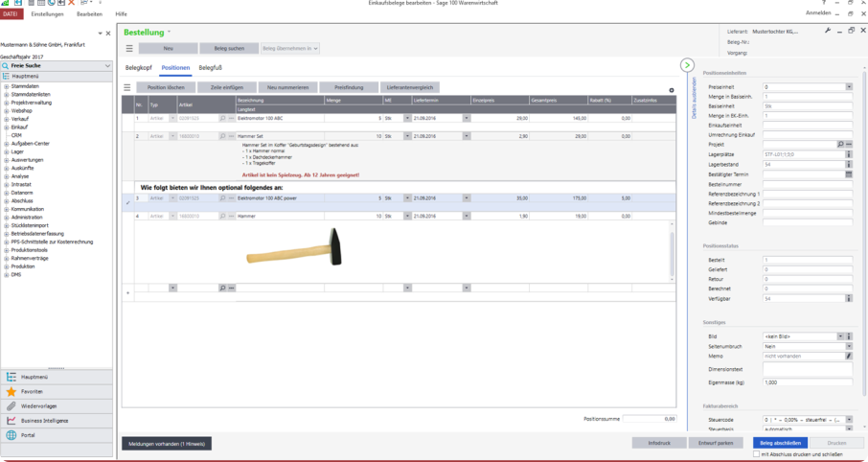Open Liefertermin date dropdown in row 3
The image size is (868, 462).
click(467, 198)
